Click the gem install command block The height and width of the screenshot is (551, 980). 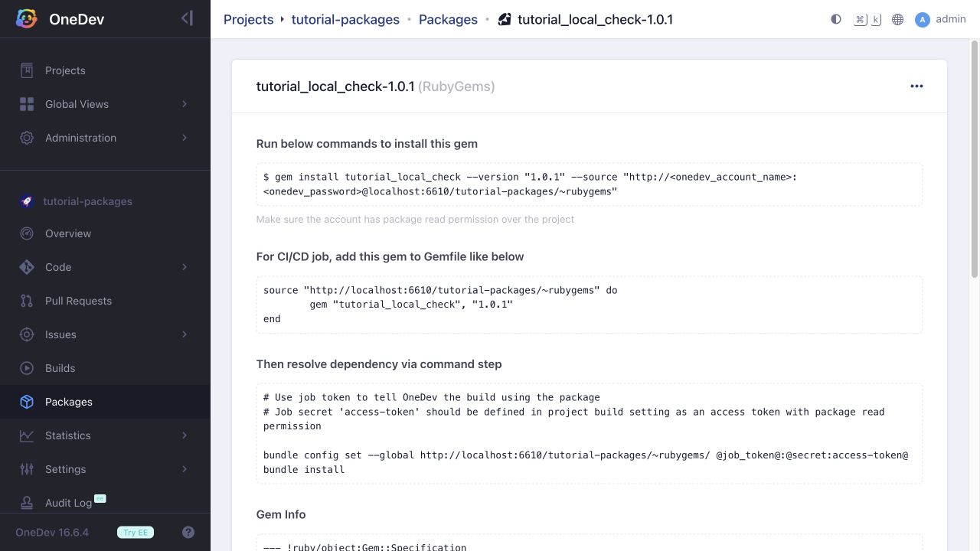click(590, 184)
